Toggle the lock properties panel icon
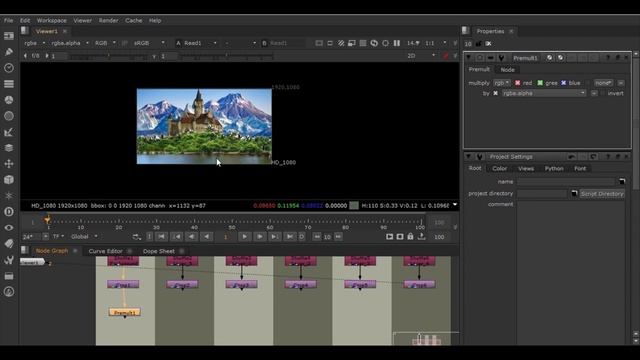The height and width of the screenshot is (360, 640). click(478, 44)
